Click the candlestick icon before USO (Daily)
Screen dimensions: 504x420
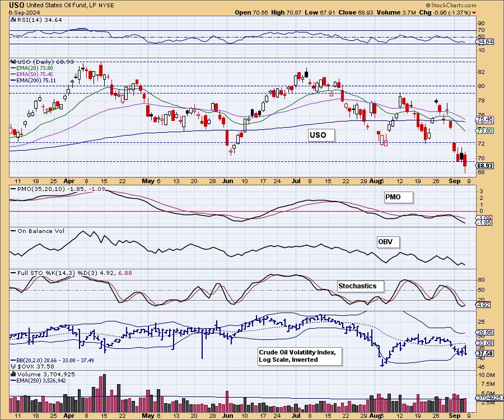tap(13, 62)
